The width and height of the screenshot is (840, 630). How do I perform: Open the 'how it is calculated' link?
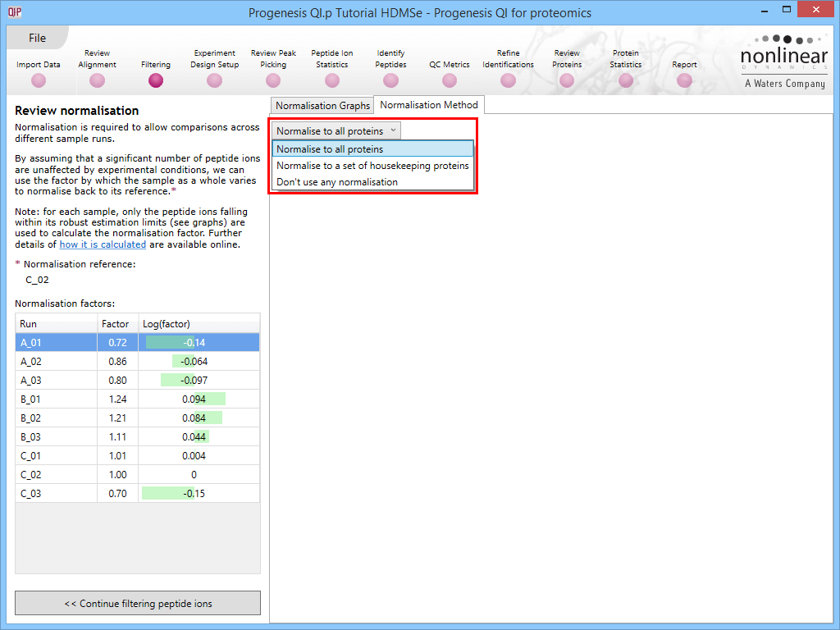pos(103,244)
